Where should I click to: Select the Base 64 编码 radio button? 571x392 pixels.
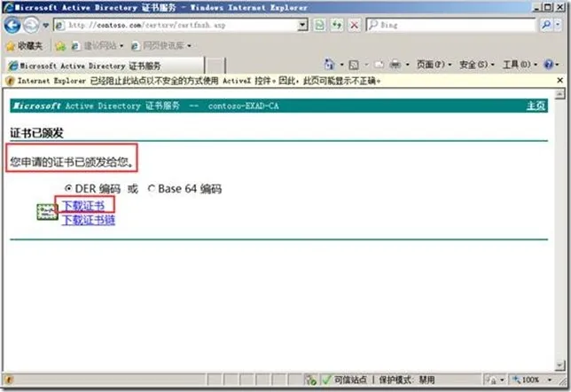click(152, 189)
